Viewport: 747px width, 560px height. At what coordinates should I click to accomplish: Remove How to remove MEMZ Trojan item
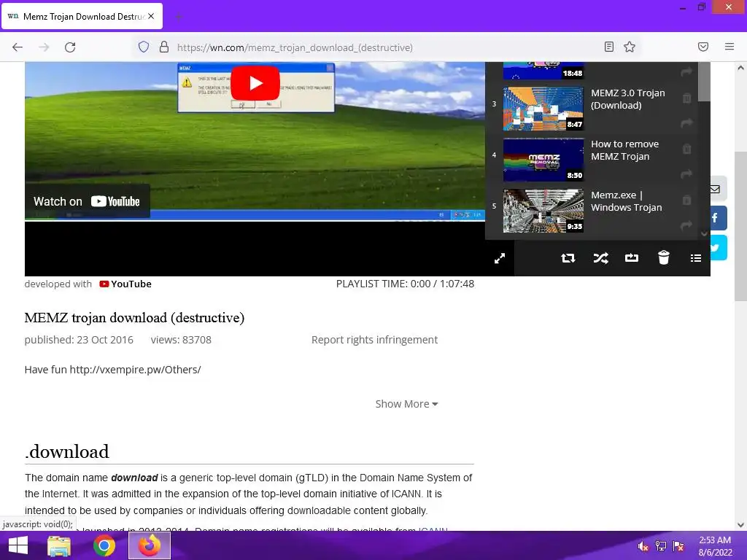[686, 149]
